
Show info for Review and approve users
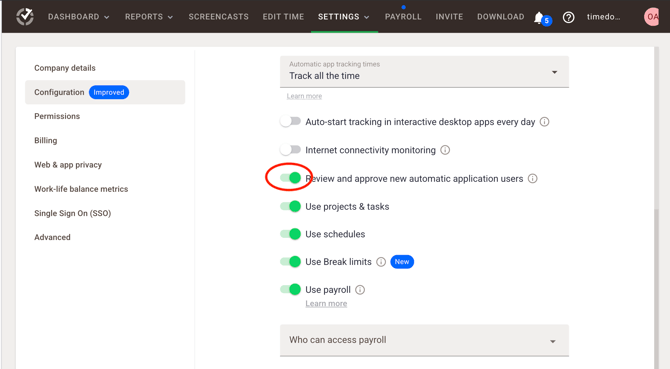coord(532,179)
